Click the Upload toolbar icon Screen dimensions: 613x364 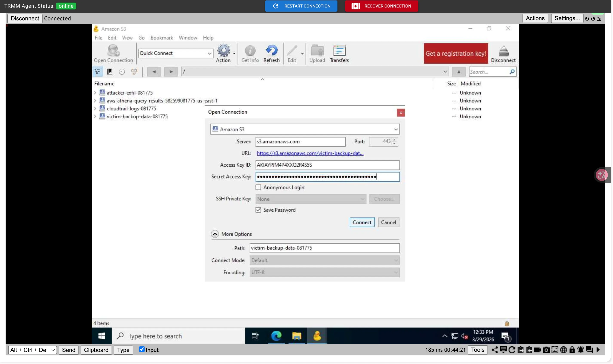point(317,54)
